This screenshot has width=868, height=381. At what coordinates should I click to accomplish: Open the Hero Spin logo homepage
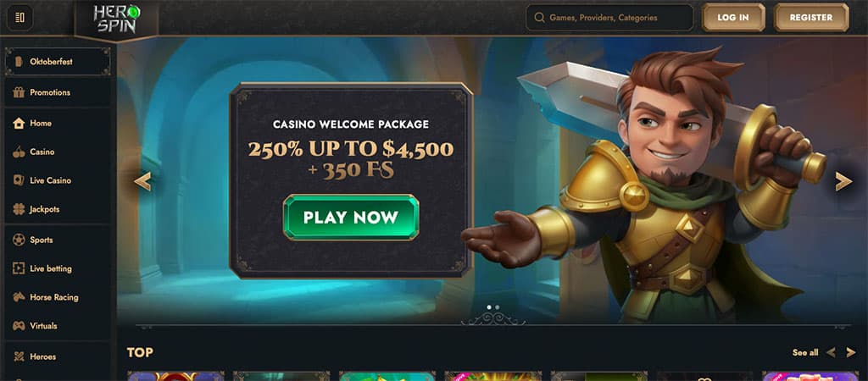(117, 19)
